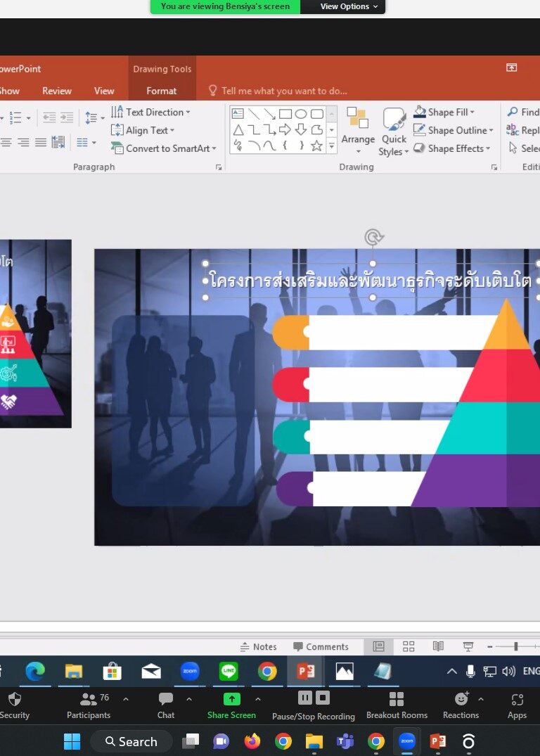Click the taskbar Search box
Viewport: 540px width, 756px height.
click(x=131, y=741)
